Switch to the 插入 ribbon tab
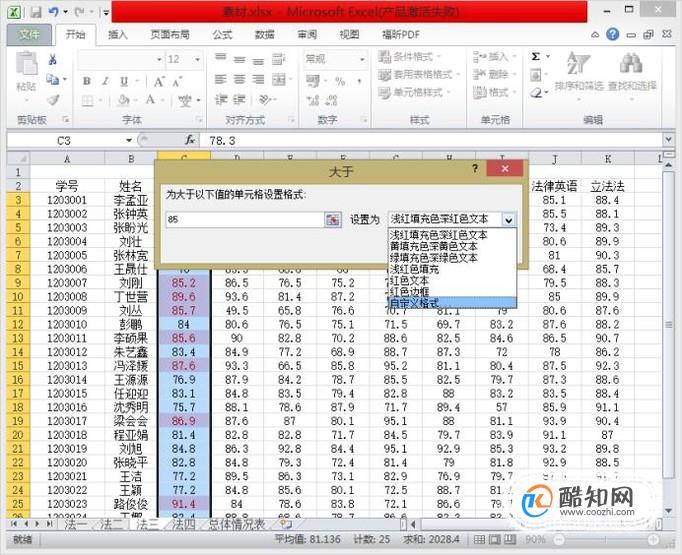 point(117,35)
